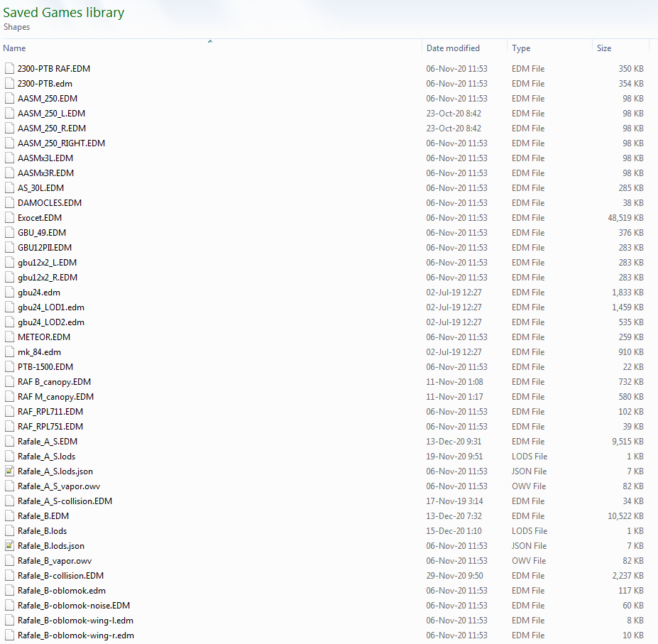Select the AASM_250_R.EDM file
This screenshot has height=644, width=658.
pyautogui.click(x=52, y=128)
